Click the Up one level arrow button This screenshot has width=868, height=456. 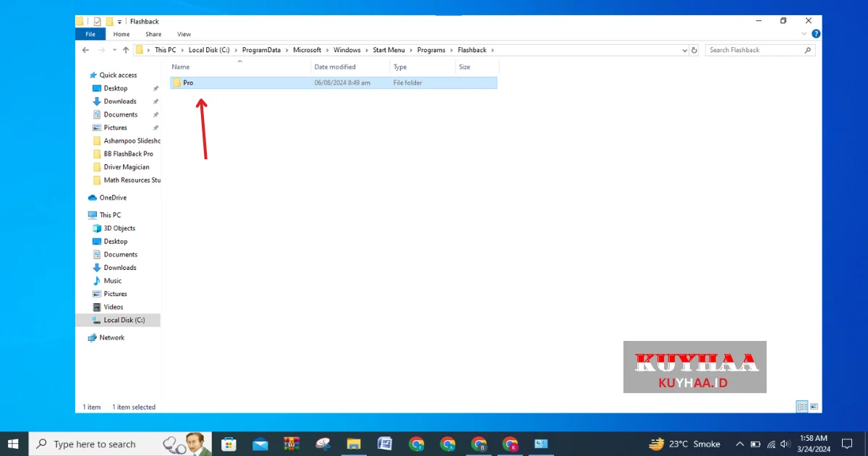(x=126, y=50)
